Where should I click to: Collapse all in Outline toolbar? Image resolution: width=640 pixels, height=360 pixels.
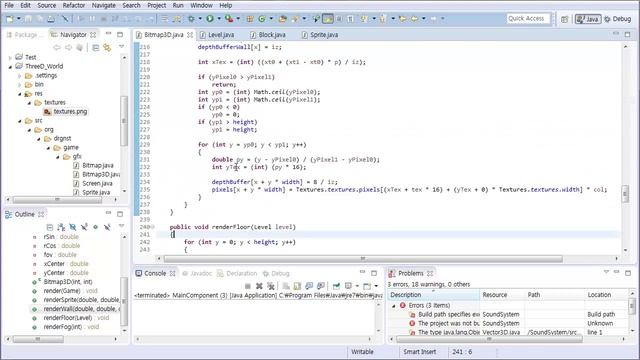coord(50,227)
